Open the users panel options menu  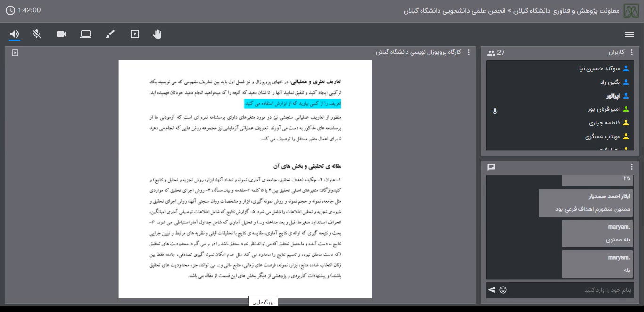pos(632,53)
